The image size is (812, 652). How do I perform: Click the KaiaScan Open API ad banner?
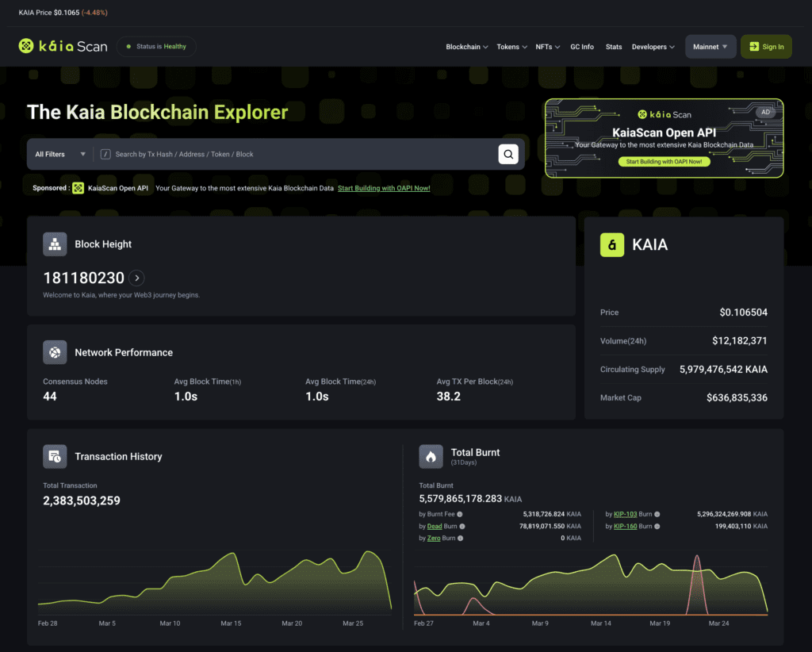point(664,138)
